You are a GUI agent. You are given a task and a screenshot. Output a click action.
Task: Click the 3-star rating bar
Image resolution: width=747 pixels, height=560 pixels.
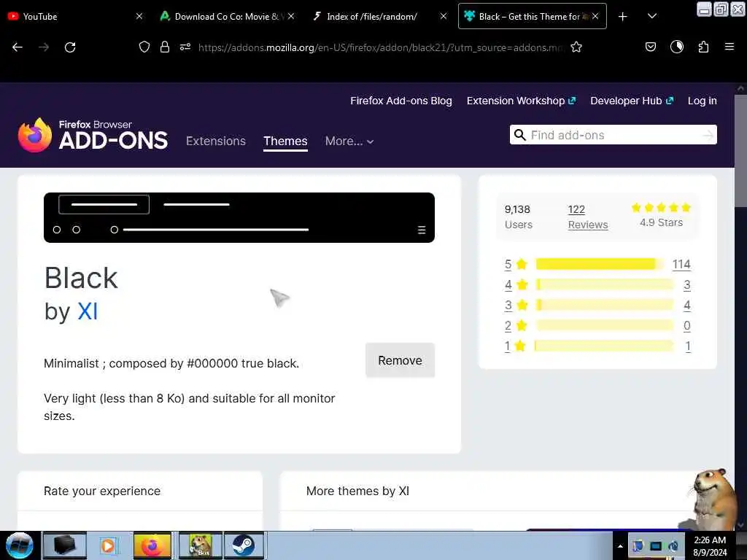(x=605, y=306)
